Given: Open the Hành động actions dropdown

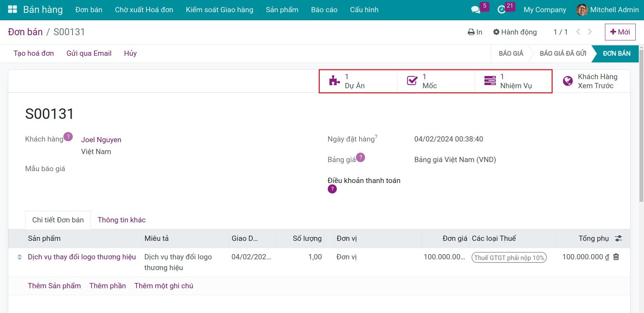Looking at the screenshot, I should click(x=515, y=32).
